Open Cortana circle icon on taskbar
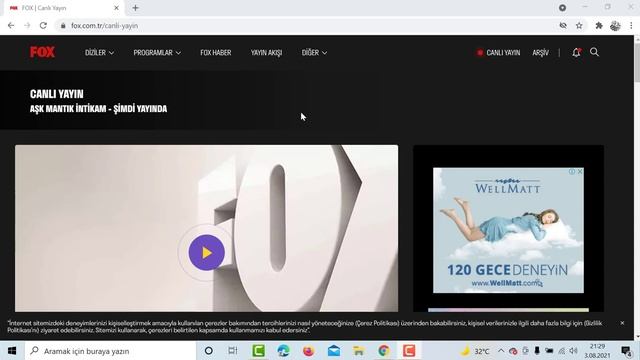Viewport: 640px width, 360px height. [209, 351]
